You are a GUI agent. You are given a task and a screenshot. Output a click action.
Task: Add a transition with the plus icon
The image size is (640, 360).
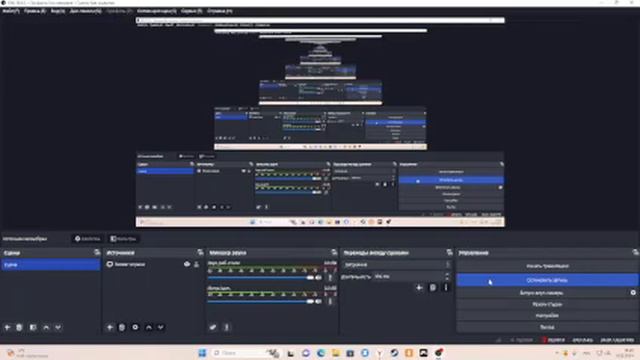419,288
